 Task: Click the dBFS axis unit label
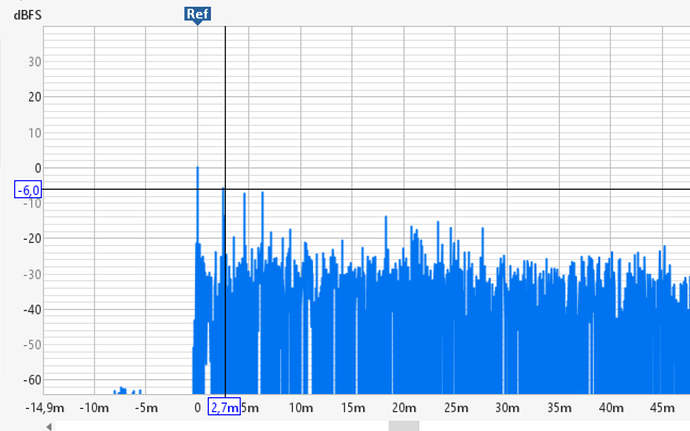pyautogui.click(x=26, y=14)
